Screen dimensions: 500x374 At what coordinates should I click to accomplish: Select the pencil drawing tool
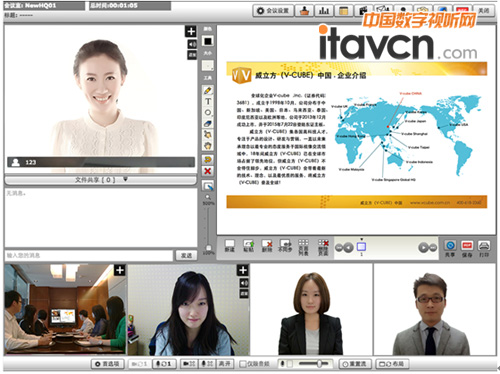[x=208, y=90]
